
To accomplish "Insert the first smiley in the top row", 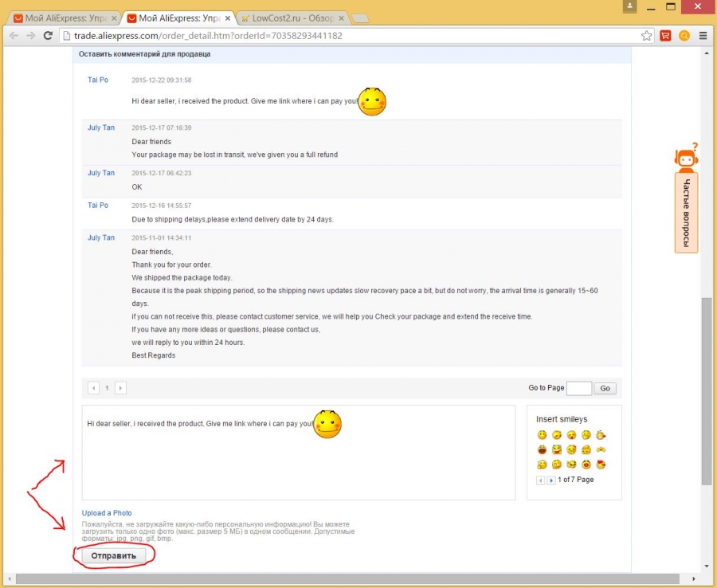I will [542, 435].
